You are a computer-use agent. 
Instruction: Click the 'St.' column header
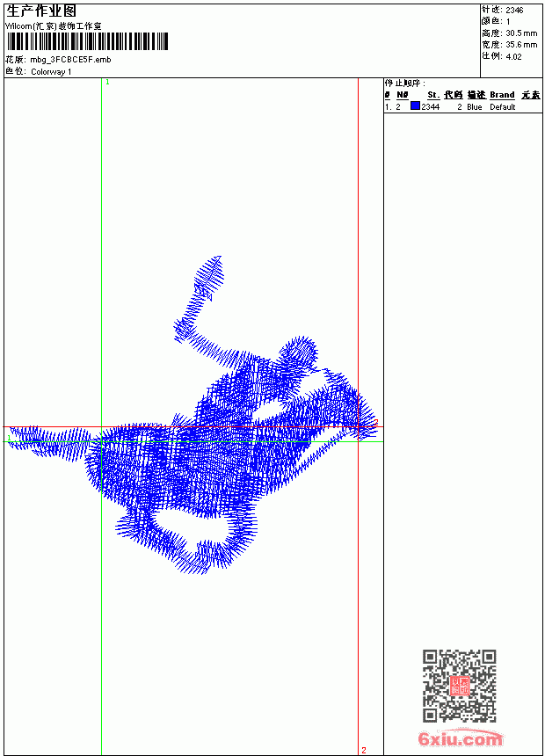(433, 95)
